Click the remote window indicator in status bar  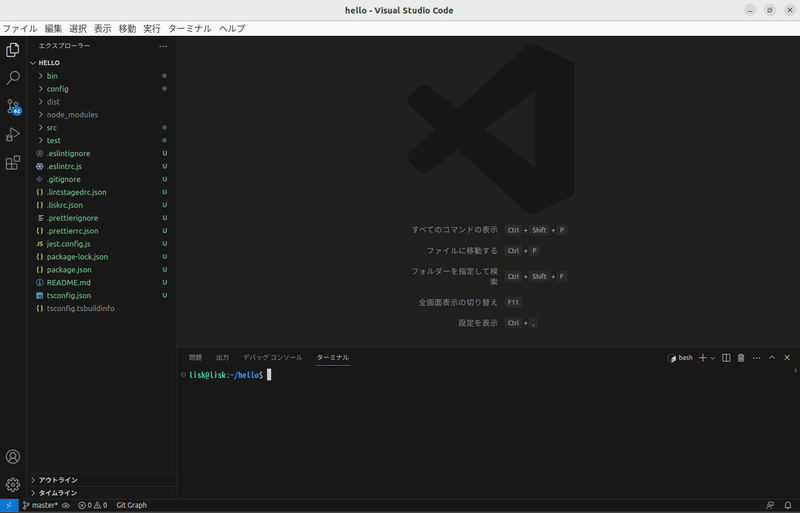tap(9, 505)
